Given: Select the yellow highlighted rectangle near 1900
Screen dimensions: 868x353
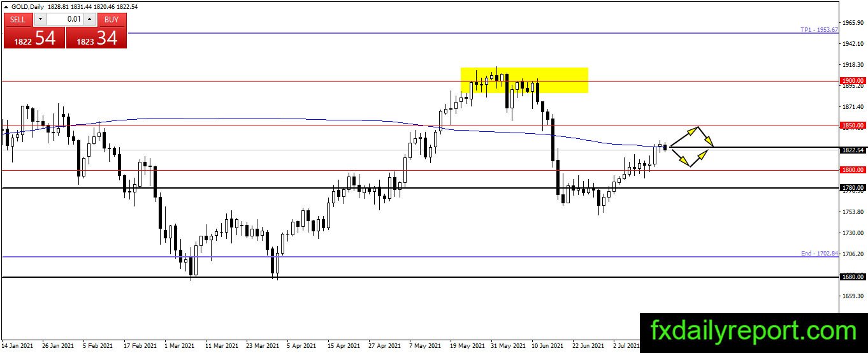Looking at the screenshot, I should pyautogui.click(x=524, y=80).
